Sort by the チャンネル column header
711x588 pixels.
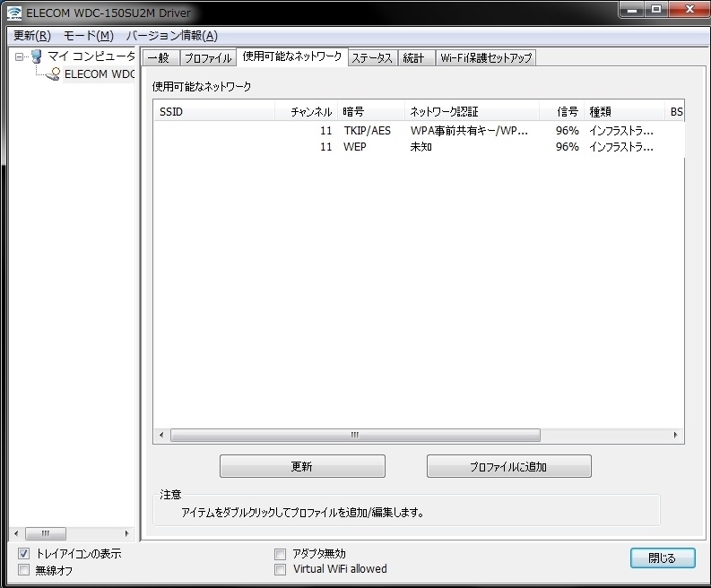click(x=306, y=111)
